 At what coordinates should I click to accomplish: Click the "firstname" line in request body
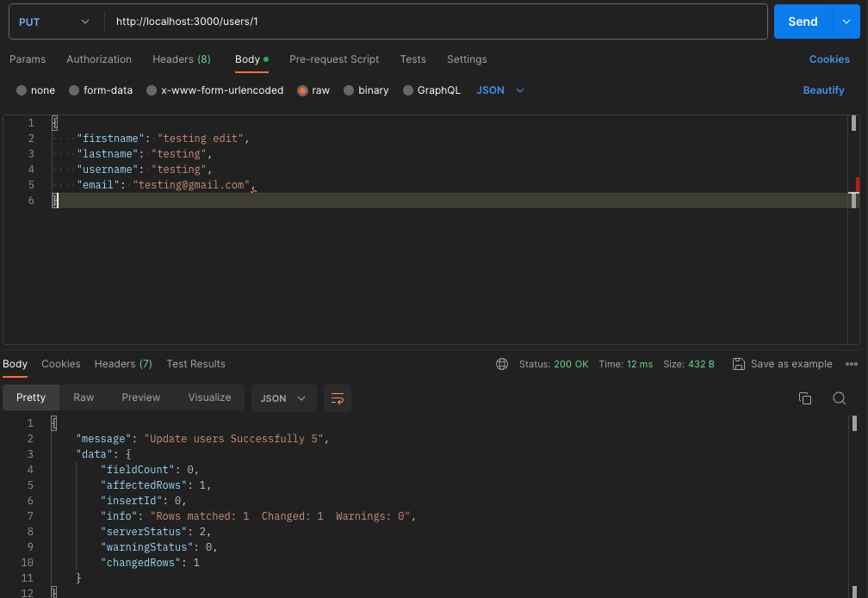pyautogui.click(x=164, y=139)
